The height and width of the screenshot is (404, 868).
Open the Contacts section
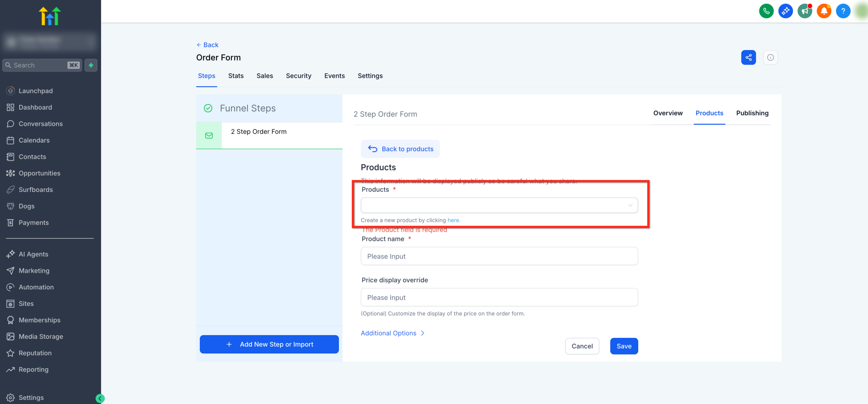32,156
